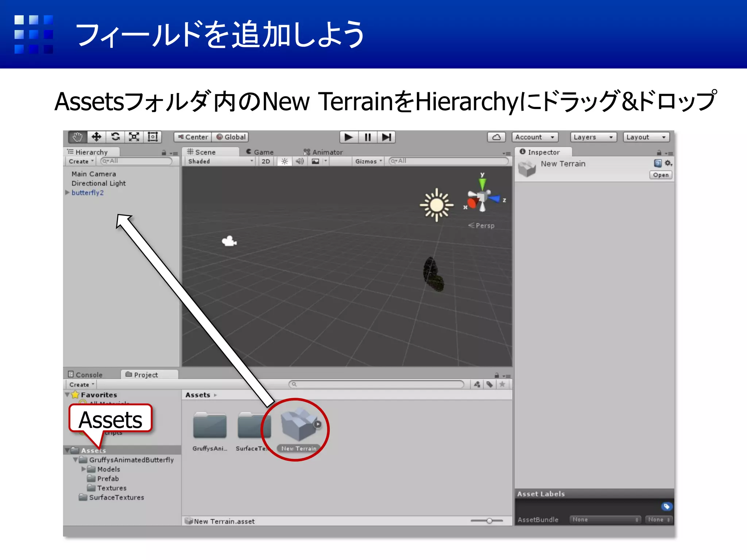Viewport: 747px width, 560px height.
Task: Click the Pause button
Action: click(x=368, y=137)
